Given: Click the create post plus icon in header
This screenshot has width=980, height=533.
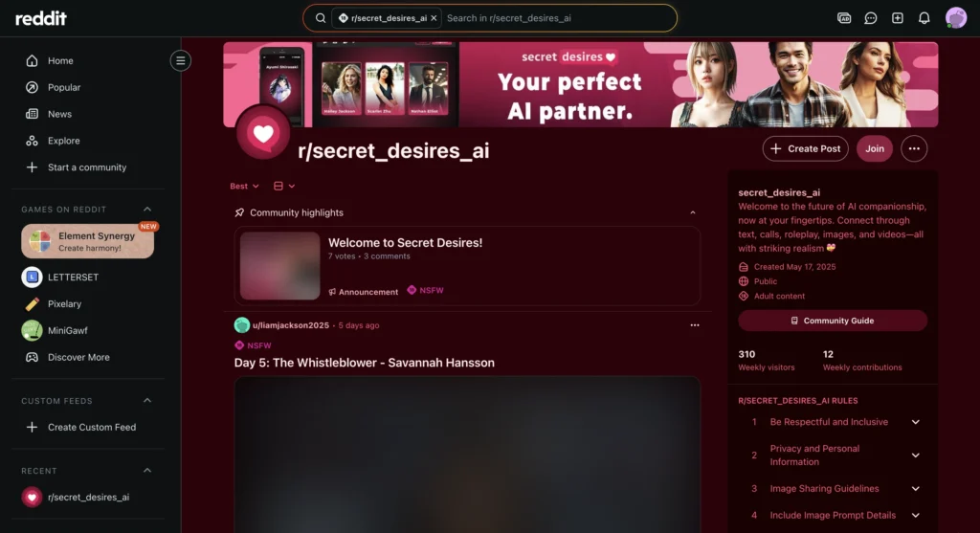Looking at the screenshot, I should coord(898,18).
